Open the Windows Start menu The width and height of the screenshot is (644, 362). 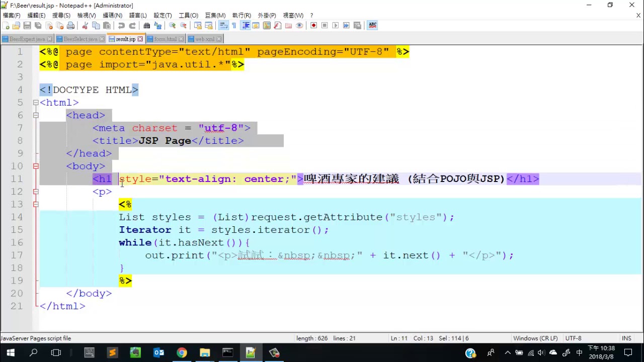point(11,352)
